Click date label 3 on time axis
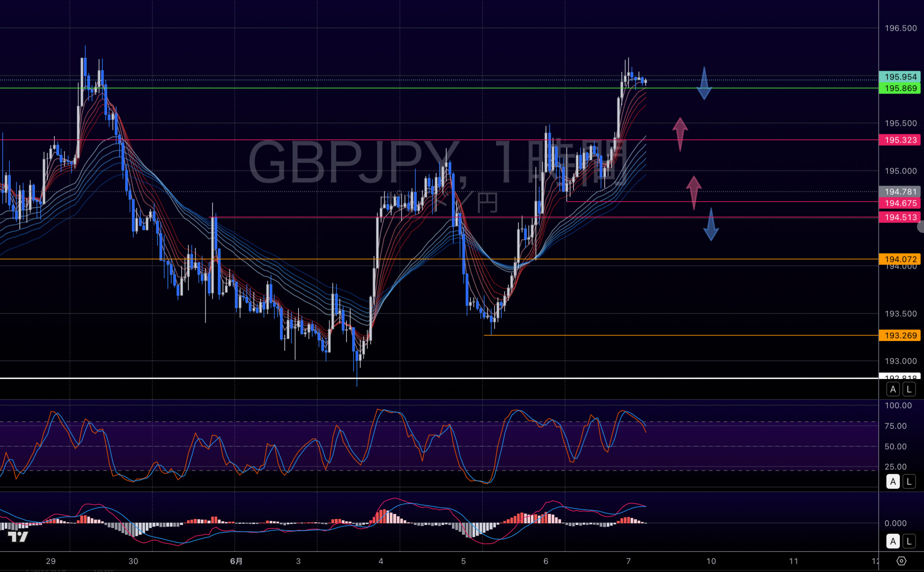The image size is (924, 572). pyautogui.click(x=298, y=561)
